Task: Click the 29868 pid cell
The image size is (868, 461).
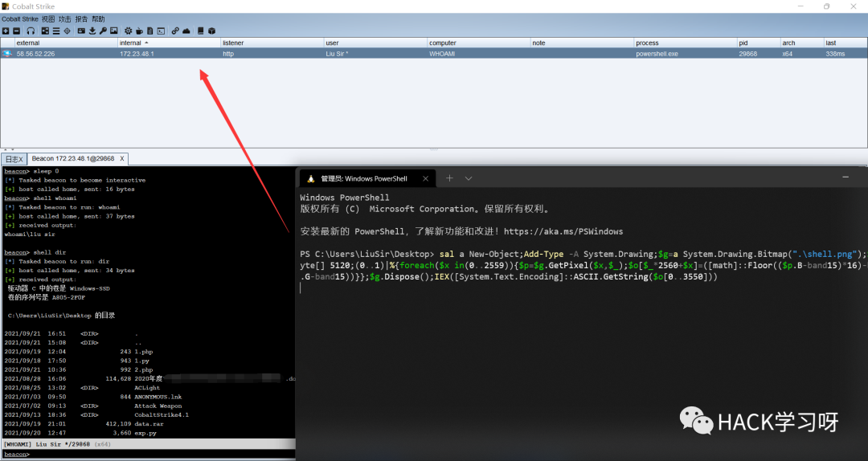Action: point(748,54)
